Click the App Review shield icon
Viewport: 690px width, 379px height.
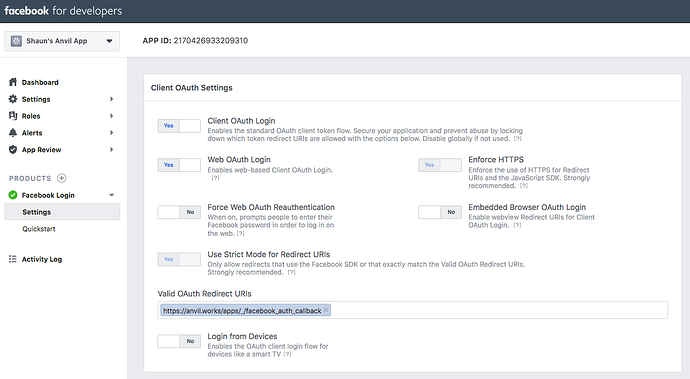[13, 150]
